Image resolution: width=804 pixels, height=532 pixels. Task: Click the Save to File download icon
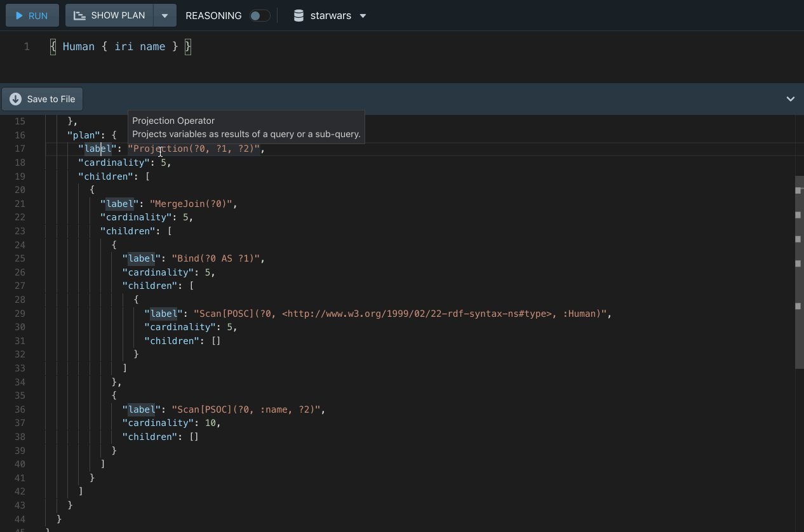(15, 99)
